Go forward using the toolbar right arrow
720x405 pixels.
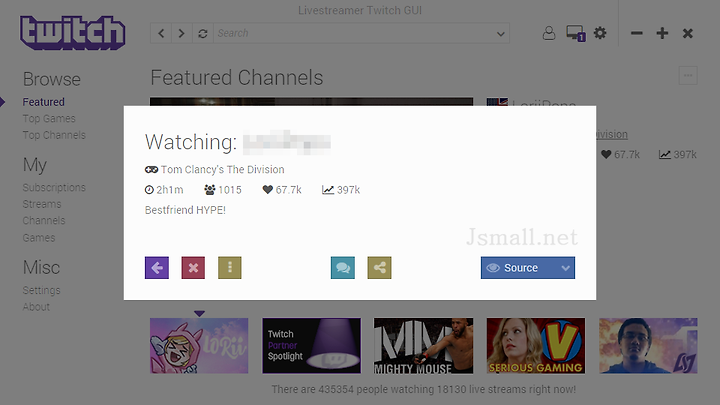pos(181,34)
